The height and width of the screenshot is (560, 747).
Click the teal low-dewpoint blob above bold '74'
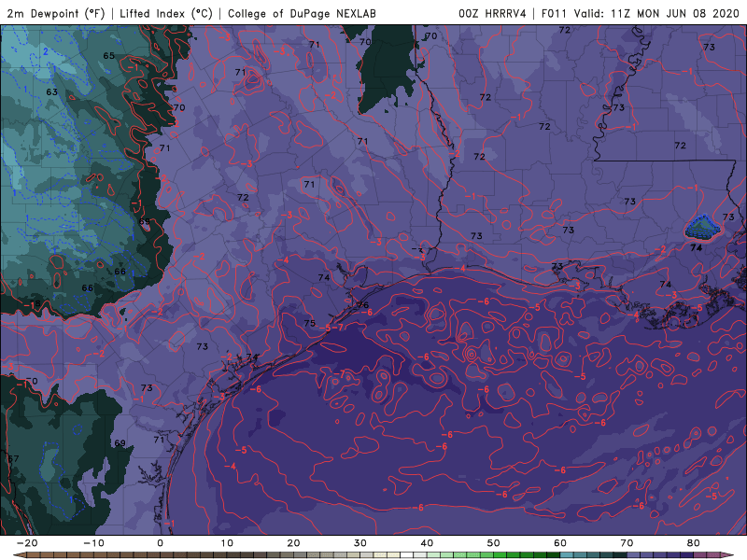coord(702,228)
